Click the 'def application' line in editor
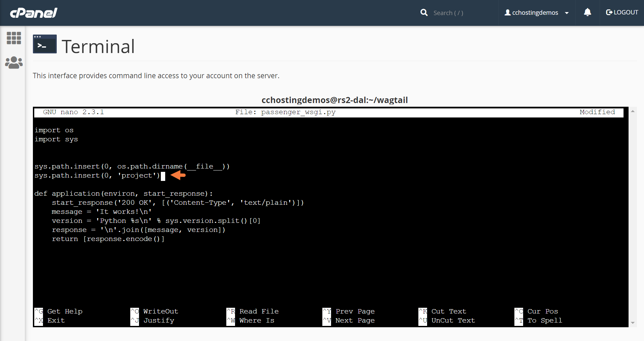This screenshot has width=644, height=341. click(123, 194)
